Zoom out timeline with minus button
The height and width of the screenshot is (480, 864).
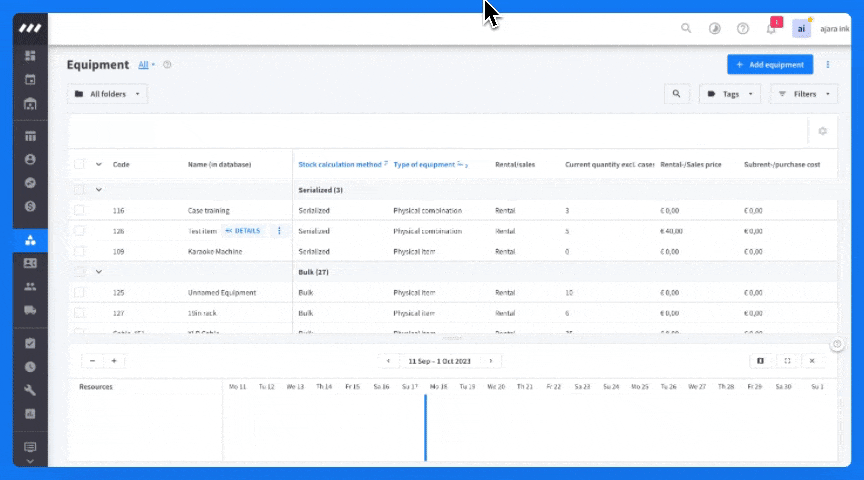[93, 361]
